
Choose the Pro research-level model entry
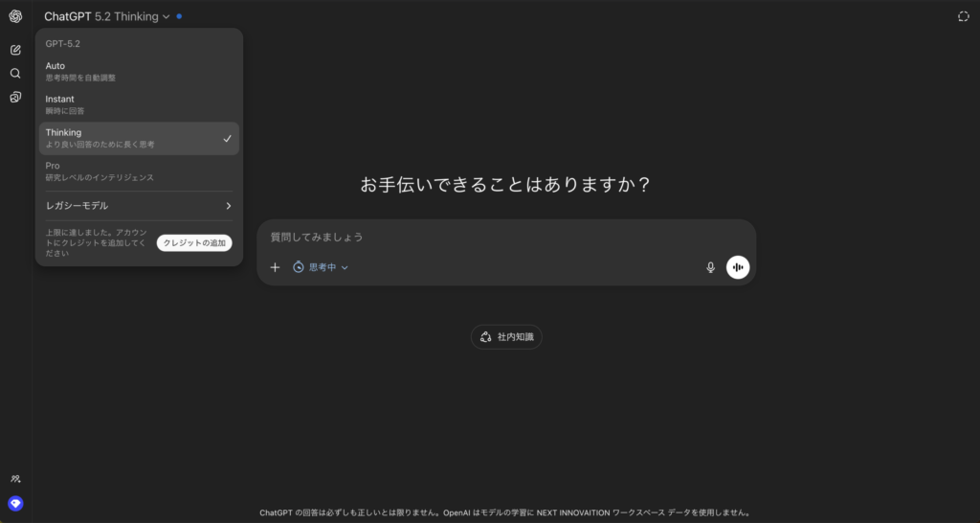[139, 171]
